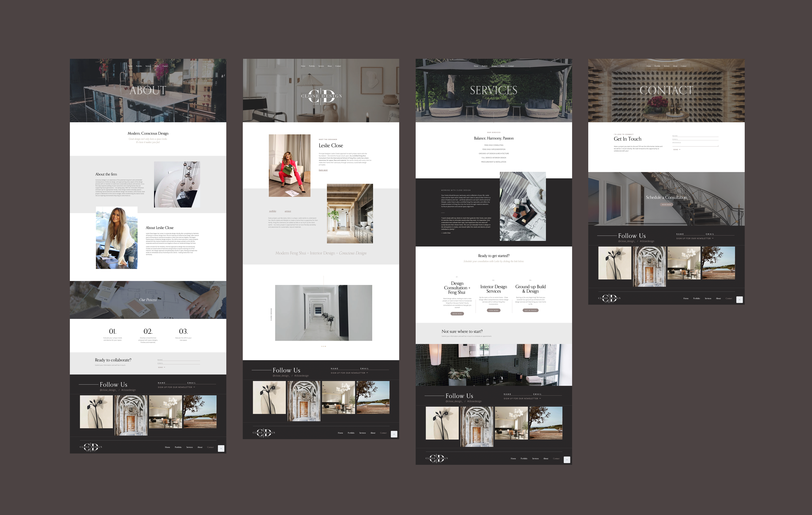Click Name field in Get In Touch form
The image size is (812, 515).
click(695, 136)
